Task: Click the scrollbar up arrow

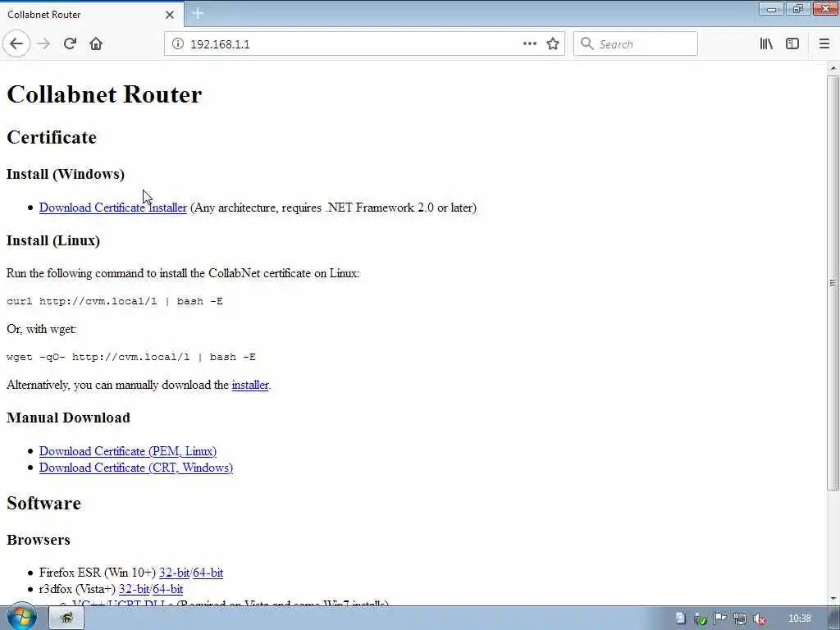Action: [x=833, y=68]
